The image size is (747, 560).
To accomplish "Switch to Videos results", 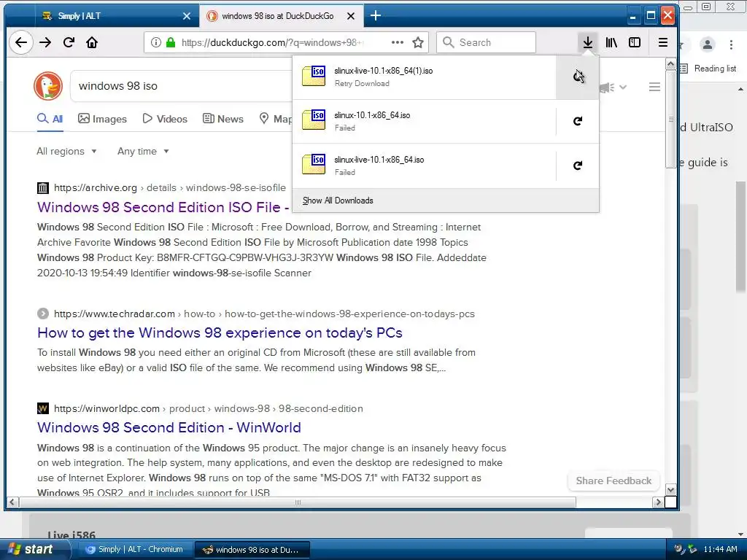I will tap(165, 119).
